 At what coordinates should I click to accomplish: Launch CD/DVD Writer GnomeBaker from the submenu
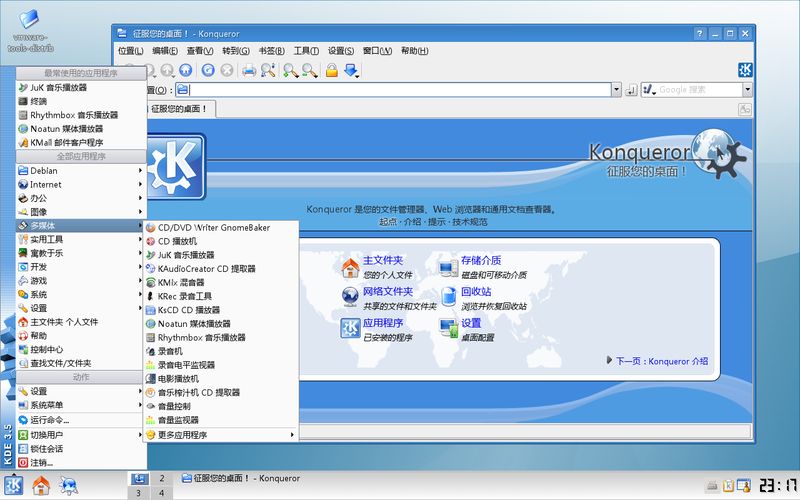[x=213, y=227]
